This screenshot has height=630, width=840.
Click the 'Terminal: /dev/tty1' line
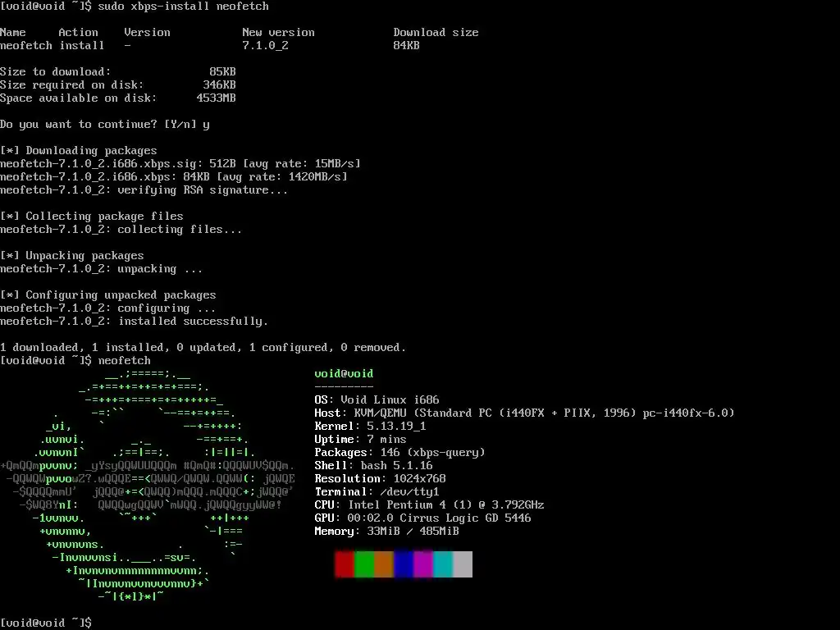[377, 492]
